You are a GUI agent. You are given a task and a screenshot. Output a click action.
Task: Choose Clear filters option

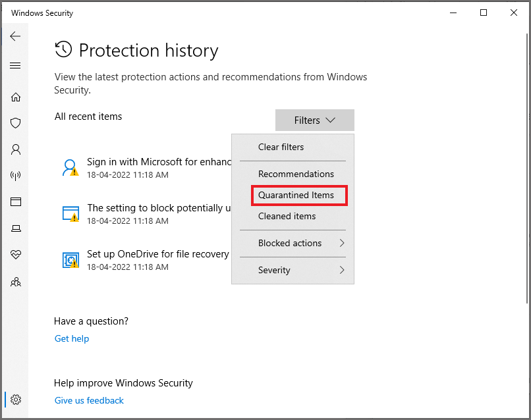point(281,147)
